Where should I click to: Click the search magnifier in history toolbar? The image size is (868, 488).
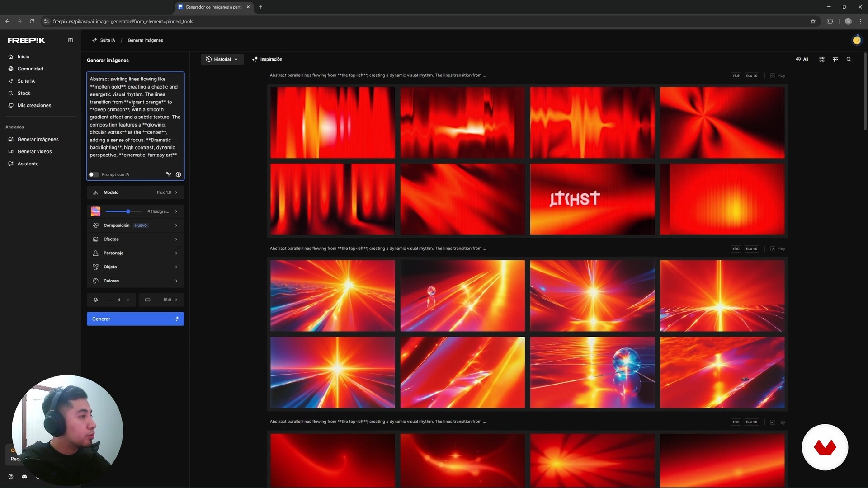pos(849,59)
